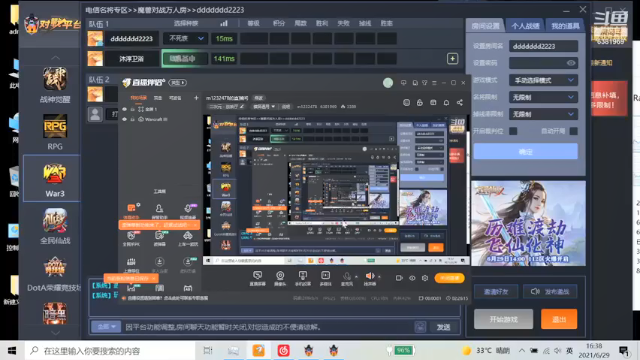Switch to the 个人战绩 tab
The height and width of the screenshot is (360, 640).
pos(525,26)
